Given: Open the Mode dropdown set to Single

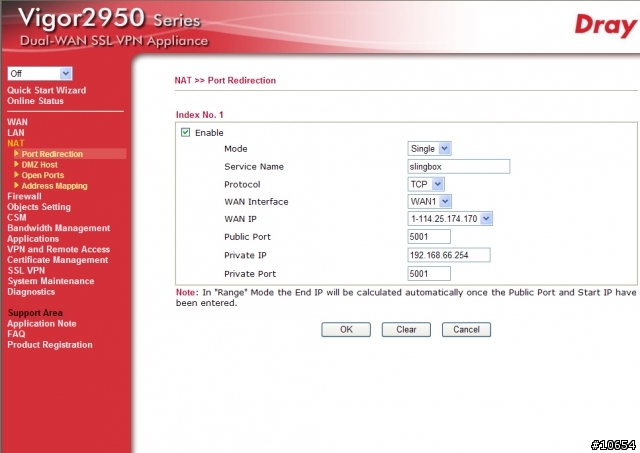Looking at the screenshot, I should point(429,149).
